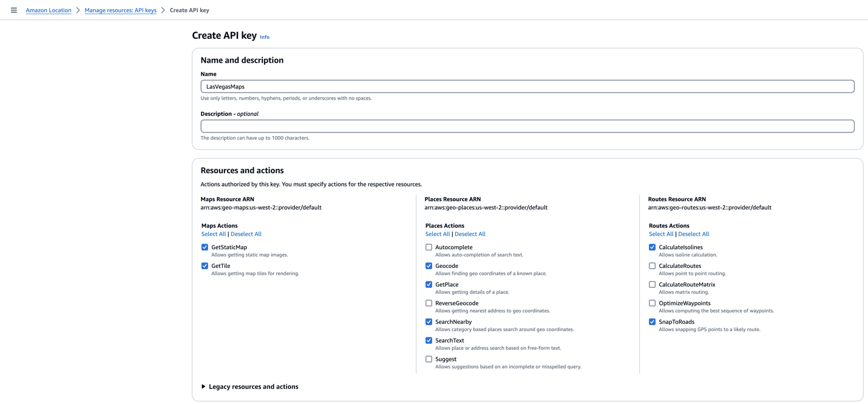Select All Maps Actions
This screenshot has height=404, width=868.
214,233
